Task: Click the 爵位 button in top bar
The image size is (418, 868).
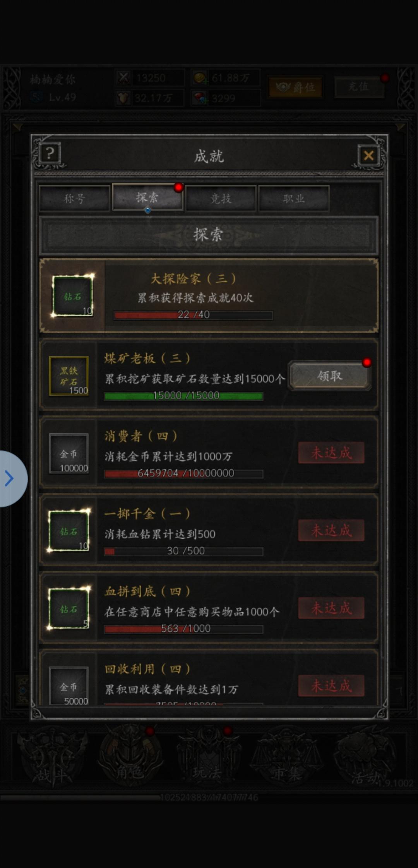Action: [x=295, y=87]
